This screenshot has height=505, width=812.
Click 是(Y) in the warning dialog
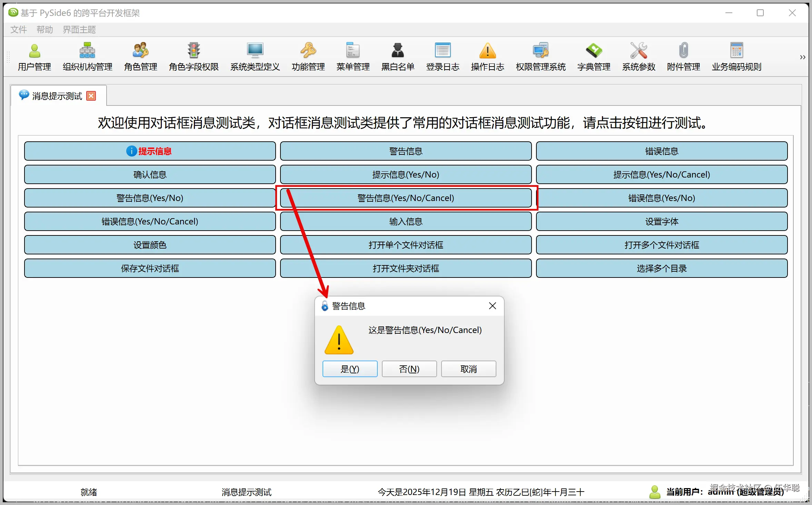point(350,369)
